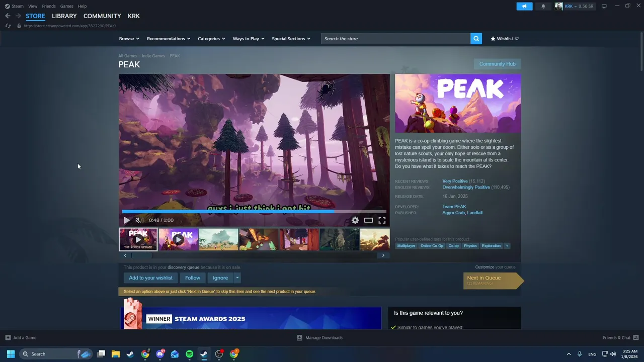Open the video settings gear

tap(355, 220)
